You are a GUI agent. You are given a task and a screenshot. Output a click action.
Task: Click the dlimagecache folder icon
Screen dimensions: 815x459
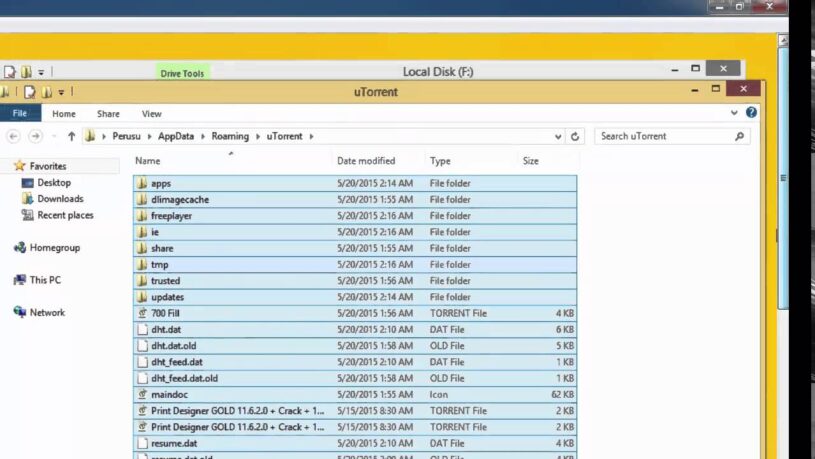pyautogui.click(x=142, y=199)
